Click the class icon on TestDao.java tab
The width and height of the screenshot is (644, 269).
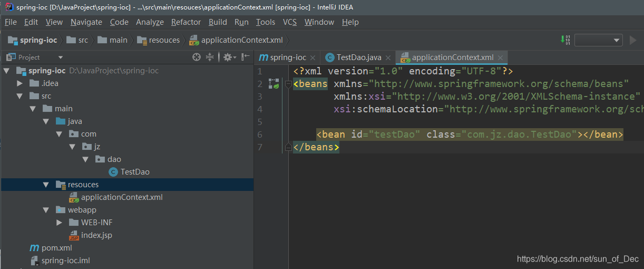(330, 57)
